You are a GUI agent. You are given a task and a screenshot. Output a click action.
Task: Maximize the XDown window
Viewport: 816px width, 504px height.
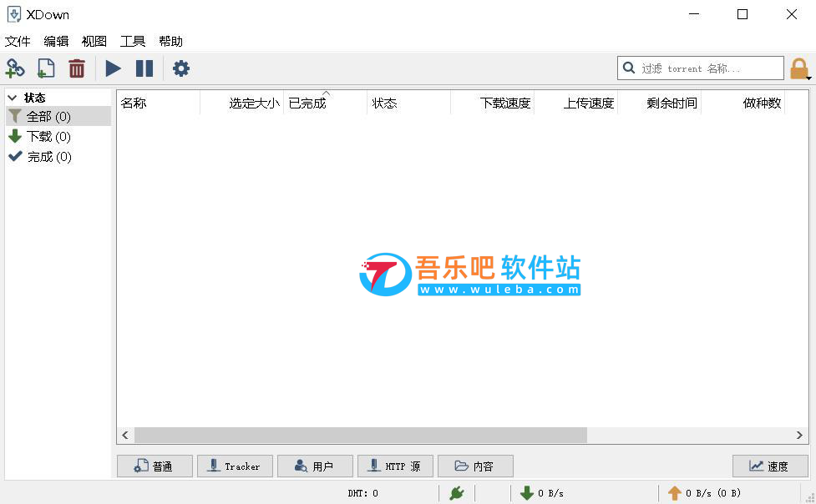743,14
